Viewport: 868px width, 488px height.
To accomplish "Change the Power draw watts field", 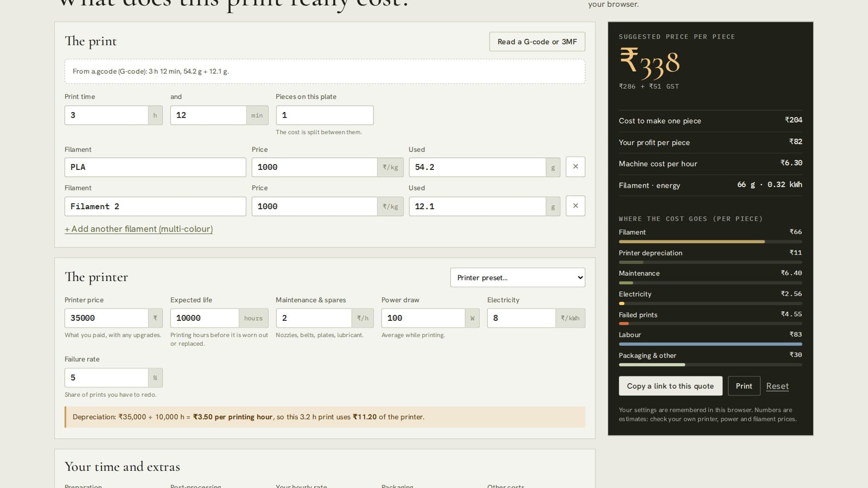I will [423, 318].
